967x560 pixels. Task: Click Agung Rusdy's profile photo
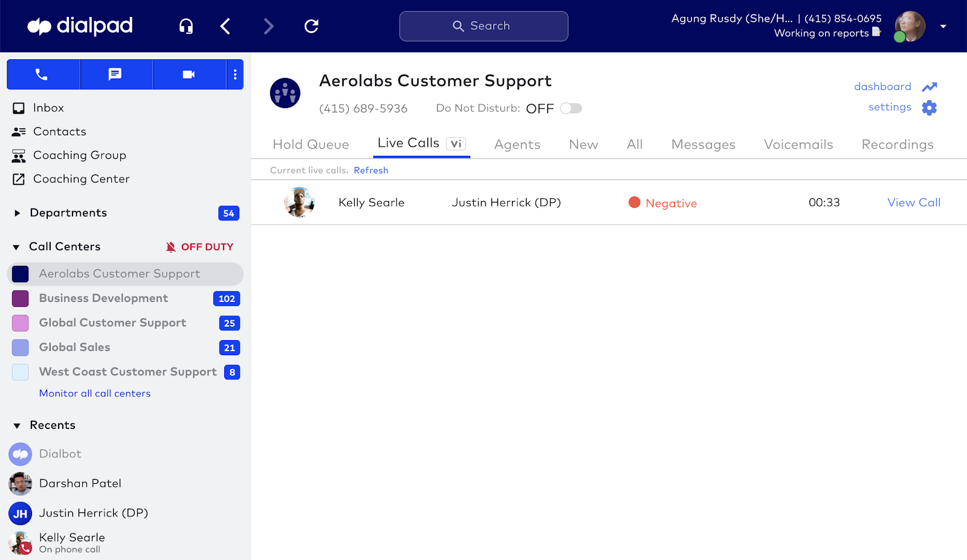coord(910,26)
